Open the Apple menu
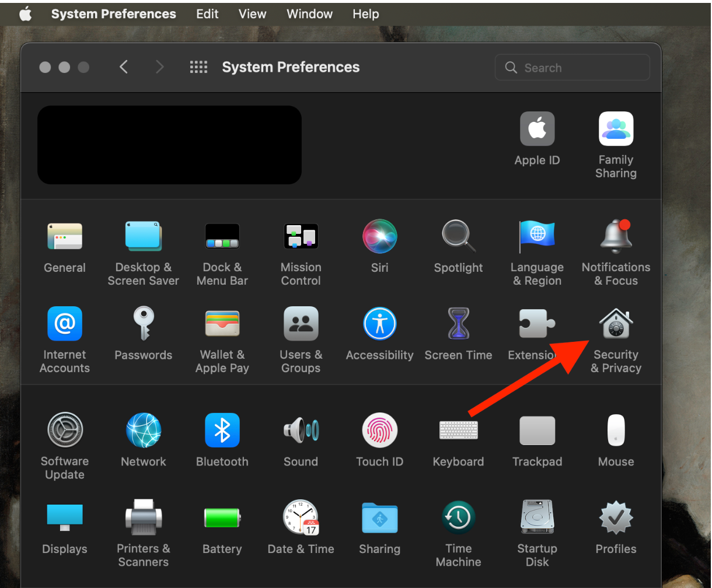Screen dimensions: 712x588 tap(26, 14)
